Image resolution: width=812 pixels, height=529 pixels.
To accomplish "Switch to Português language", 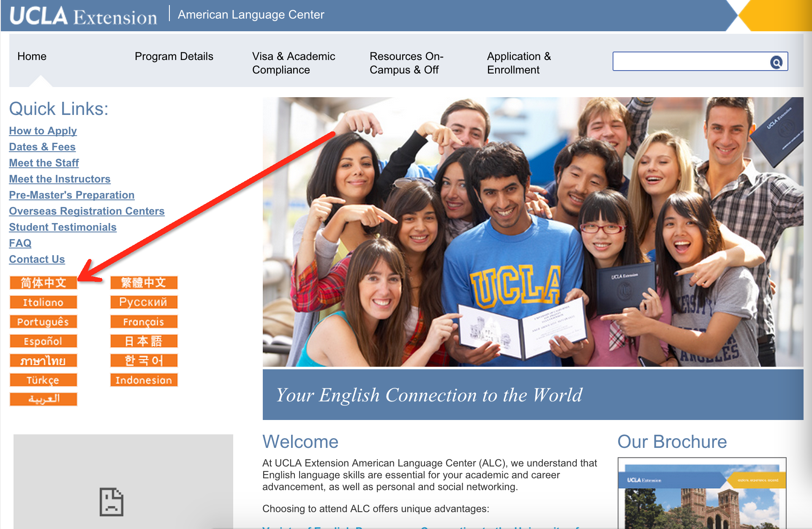I will tap(44, 322).
